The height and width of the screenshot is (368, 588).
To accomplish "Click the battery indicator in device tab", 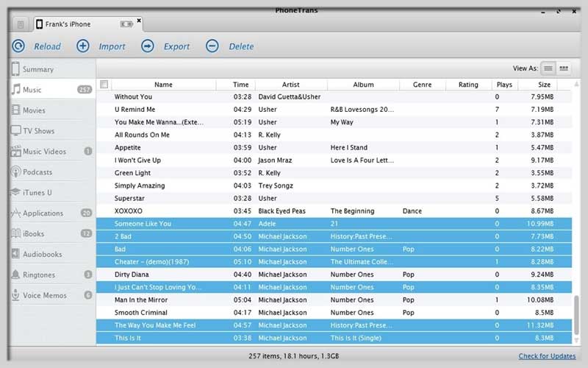I will (126, 24).
